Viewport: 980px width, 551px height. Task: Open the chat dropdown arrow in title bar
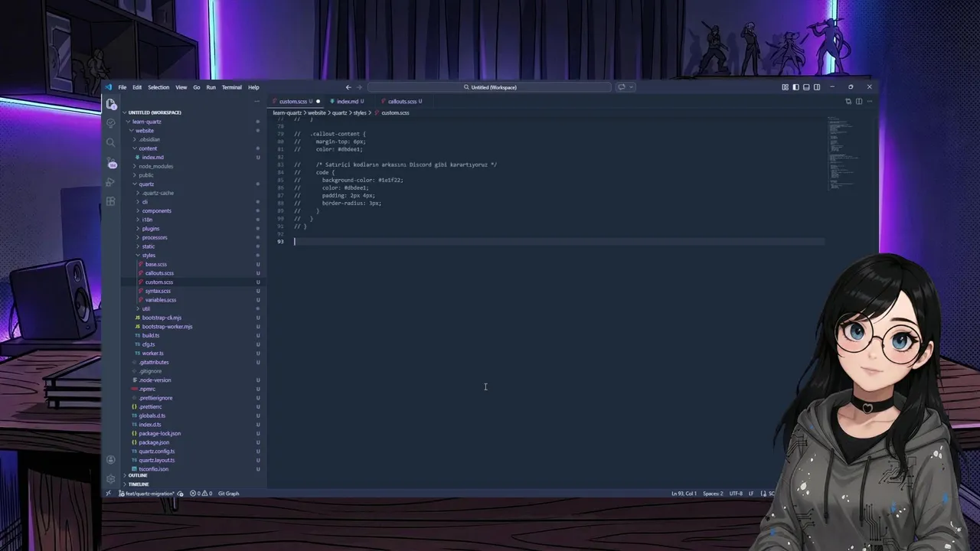631,87
